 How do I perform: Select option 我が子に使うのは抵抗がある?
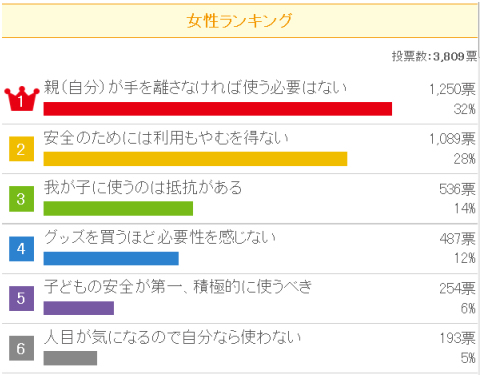(143, 187)
